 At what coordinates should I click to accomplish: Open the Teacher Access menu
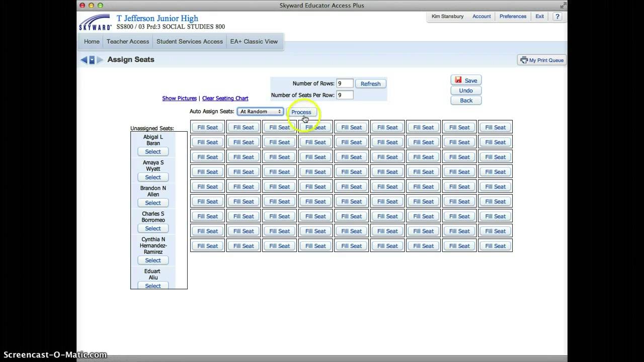[128, 42]
